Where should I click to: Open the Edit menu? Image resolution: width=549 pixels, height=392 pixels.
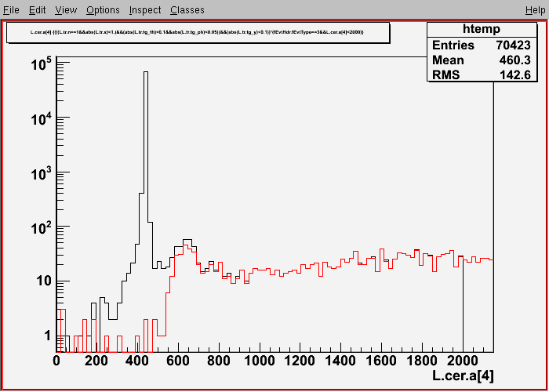[x=37, y=10]
